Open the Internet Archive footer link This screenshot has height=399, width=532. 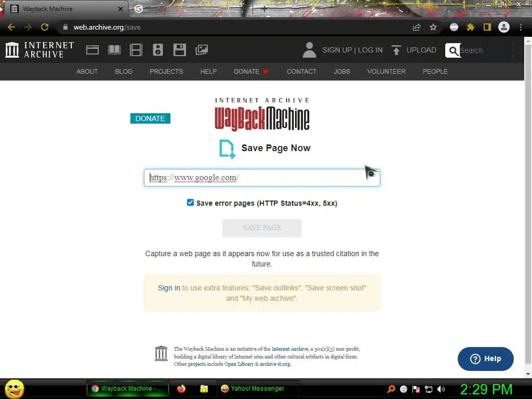290,349
